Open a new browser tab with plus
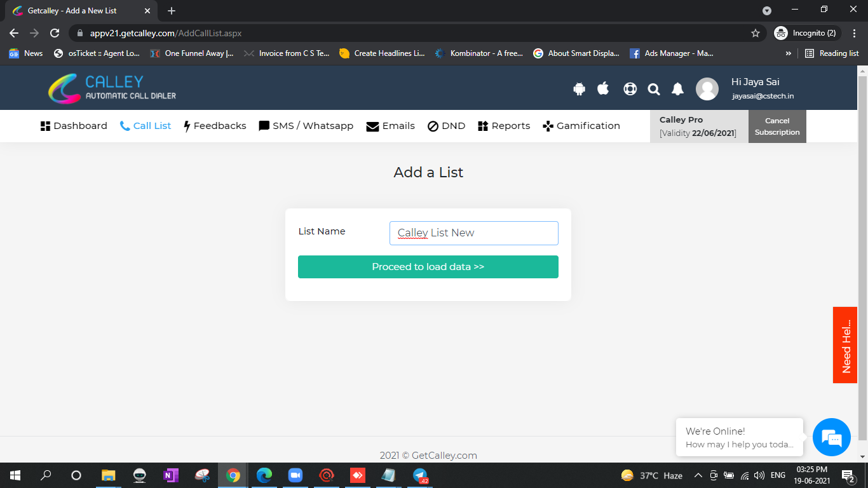Viewport: 868px width, 488px height. 171,11
